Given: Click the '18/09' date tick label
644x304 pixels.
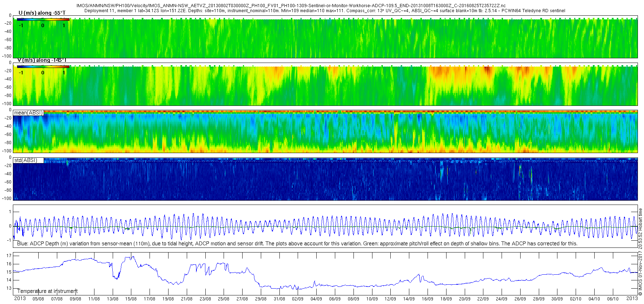Looking at the screenshot, I should pos(446,299).
